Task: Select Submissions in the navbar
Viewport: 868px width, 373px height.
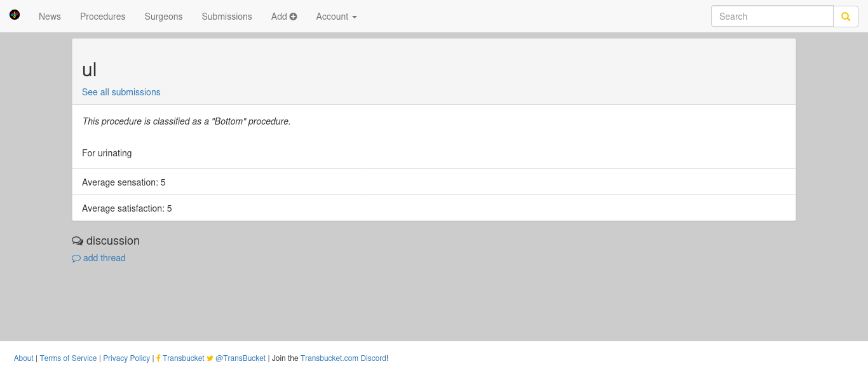Action: pyautogui.click(x=227, y=17)
